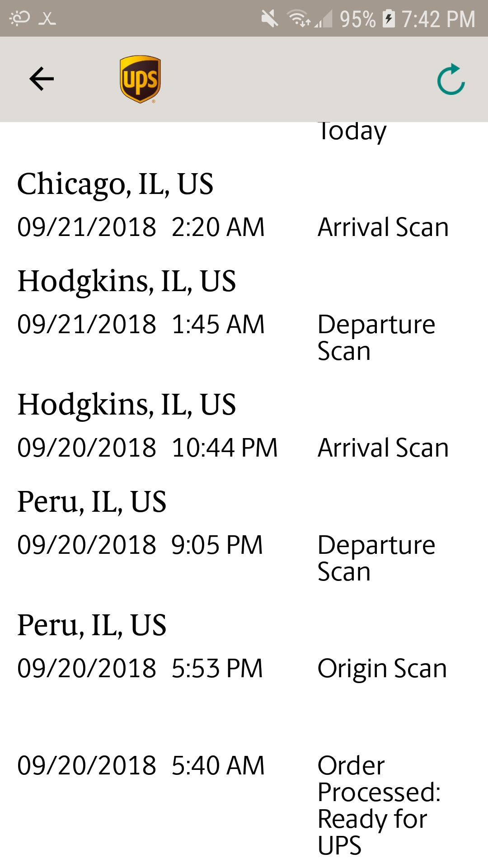The image size is (488, 868).
Task: Tap the muted sound status icon
Action: 270,19
